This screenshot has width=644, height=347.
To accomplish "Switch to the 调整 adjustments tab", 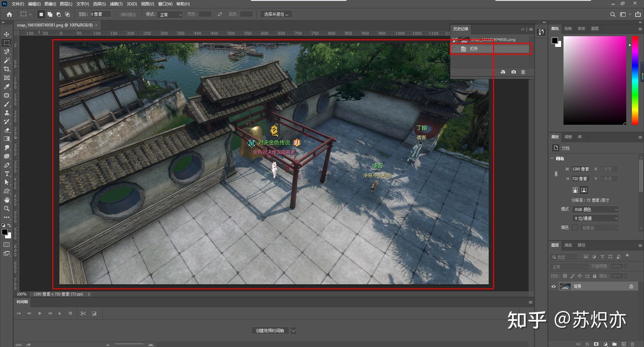I will pyautogui.click(x=568, y=137).
